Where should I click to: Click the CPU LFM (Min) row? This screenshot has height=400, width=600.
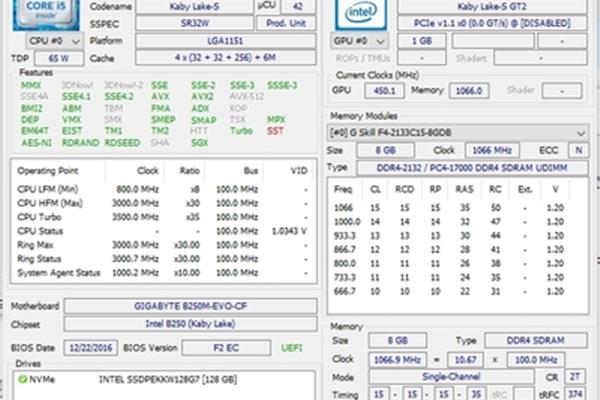(x=164, y=189)
